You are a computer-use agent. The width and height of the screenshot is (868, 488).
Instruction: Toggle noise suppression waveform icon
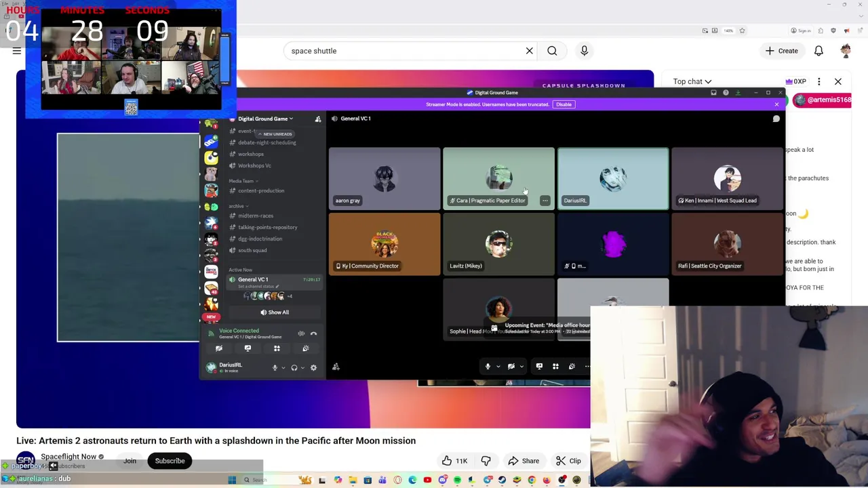click(x=301, y=333)
